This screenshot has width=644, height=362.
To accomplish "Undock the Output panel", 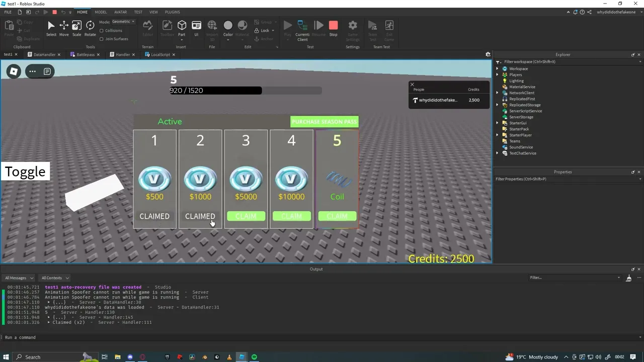I will (x=633, y=269).
